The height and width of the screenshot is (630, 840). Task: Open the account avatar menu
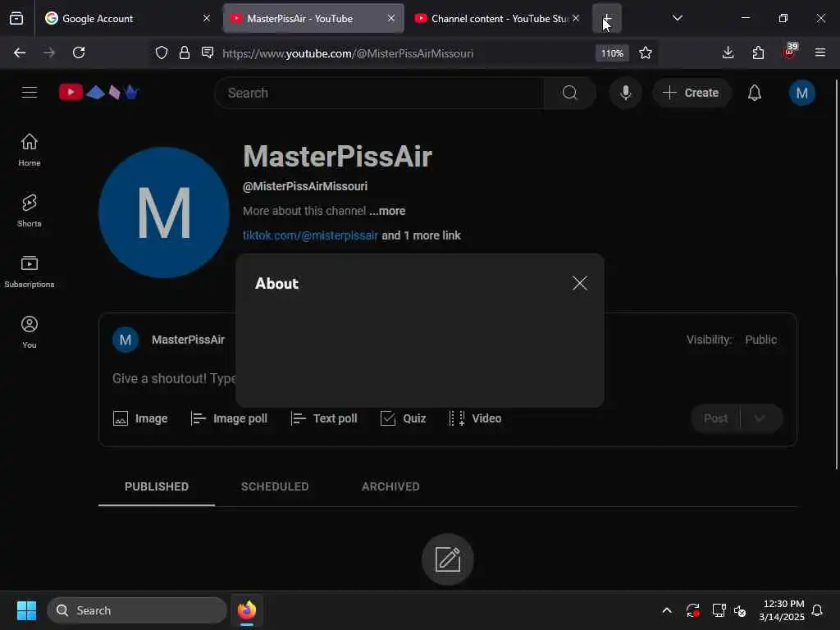(801, 93)
